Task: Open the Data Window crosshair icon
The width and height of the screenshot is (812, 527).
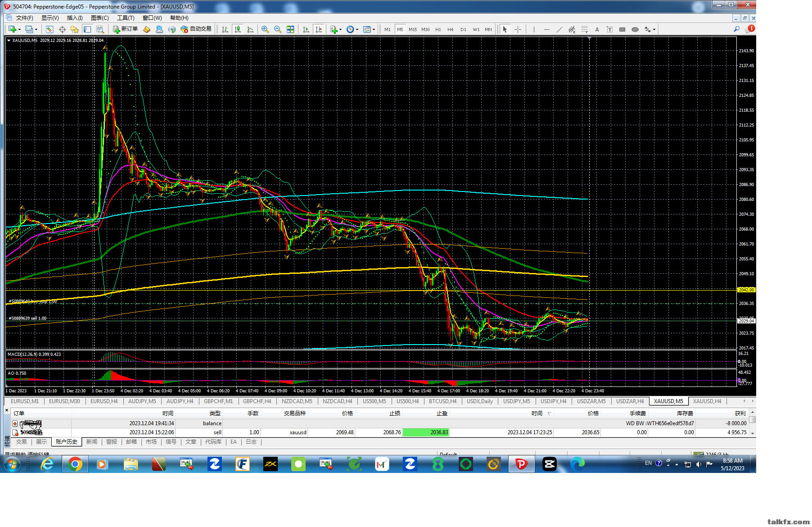Action: (x=62, y=29)
